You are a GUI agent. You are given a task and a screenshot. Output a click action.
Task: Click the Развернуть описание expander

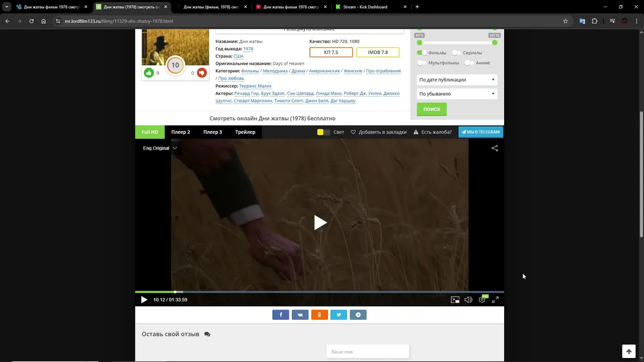click(309, 30)
